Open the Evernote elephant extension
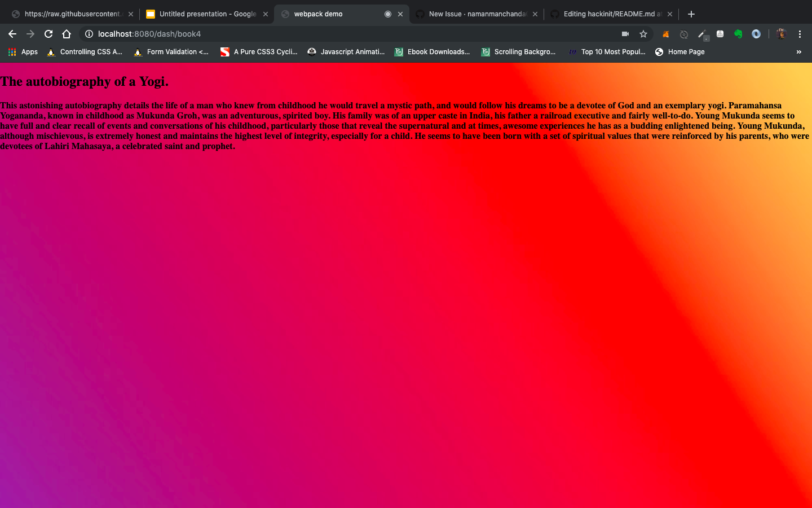Image resolution: width=812 pixels, height=508 pixels. (738, 34)
